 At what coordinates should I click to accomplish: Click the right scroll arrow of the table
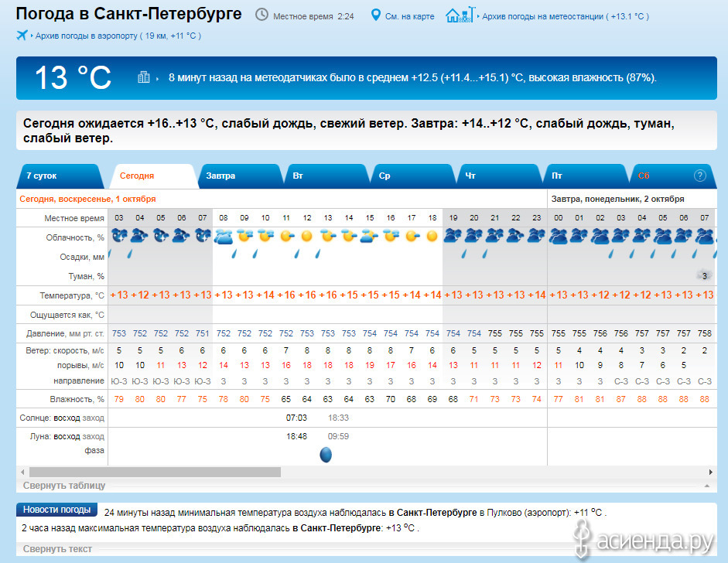(x=711, y=472)
